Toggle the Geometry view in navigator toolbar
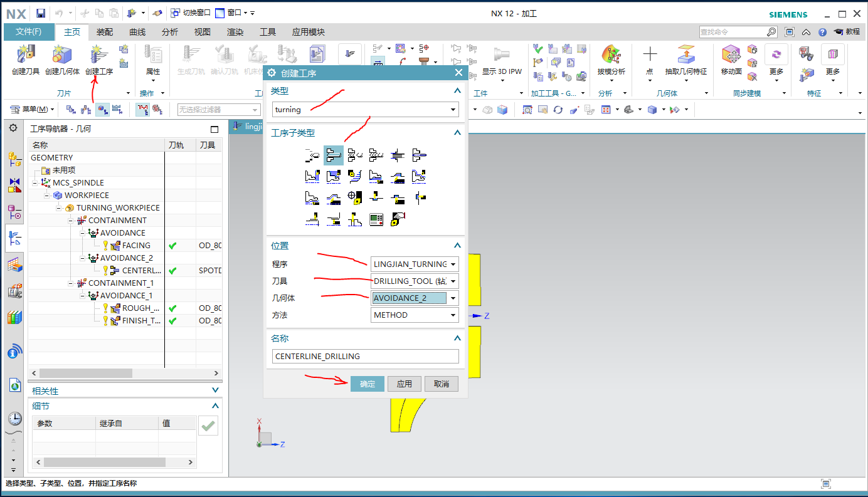This screenshot has height=497, width=868. tap(102, 110)
